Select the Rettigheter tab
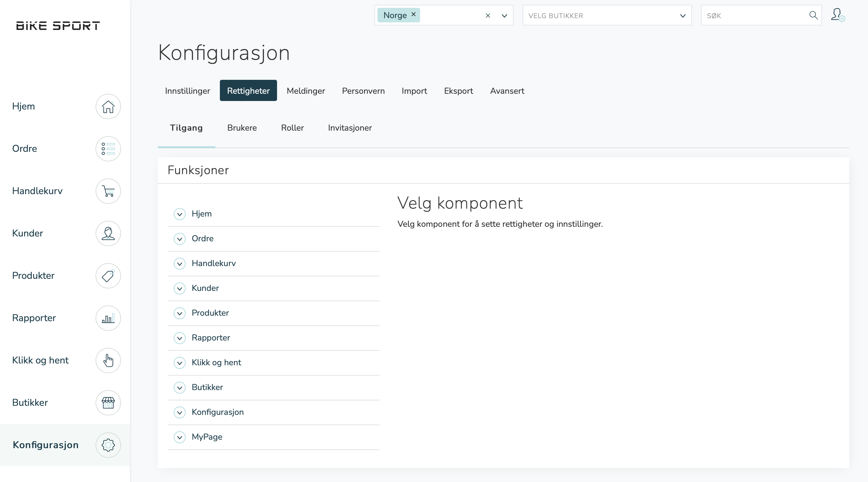This screenshot has height=482, width=868. [248, 91]
